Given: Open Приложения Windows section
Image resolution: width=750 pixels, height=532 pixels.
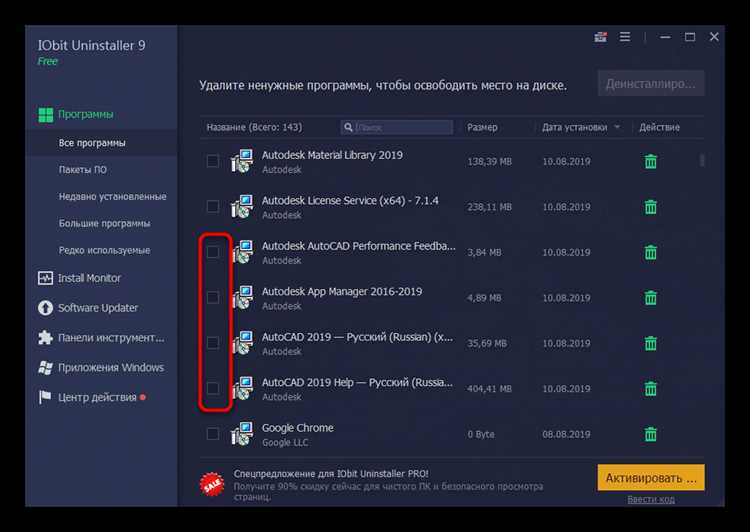Looking at the screenshot, I should pos(110,367).
